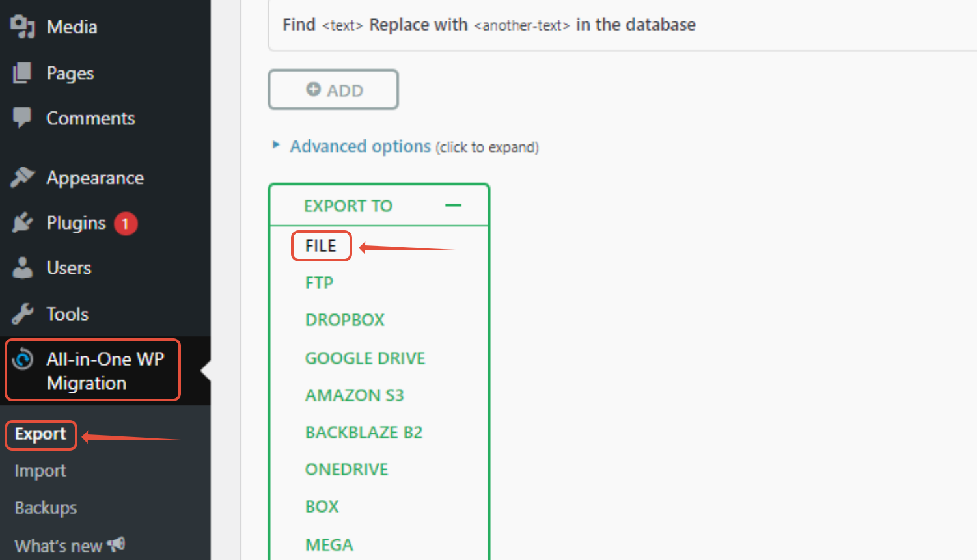977x560 pixels.
Task: Click the Plugins update count badge
Action: pos(126,224)
